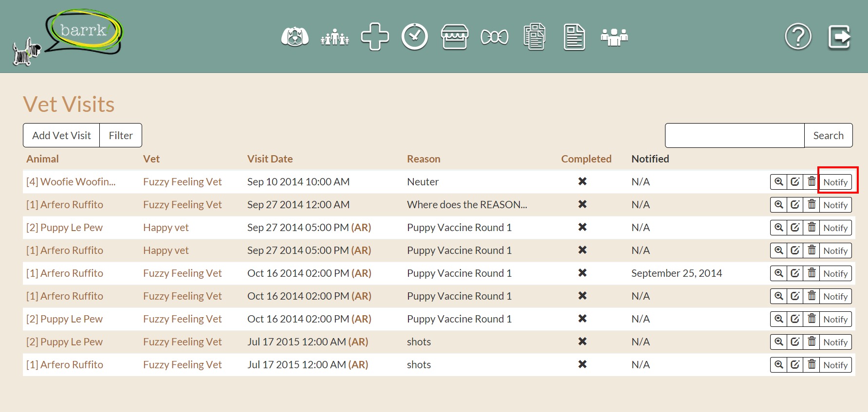View the 'Where does the REASON' visit
Image resolution: width=868 pixels, height=412 pixels.
coord(779,205)
